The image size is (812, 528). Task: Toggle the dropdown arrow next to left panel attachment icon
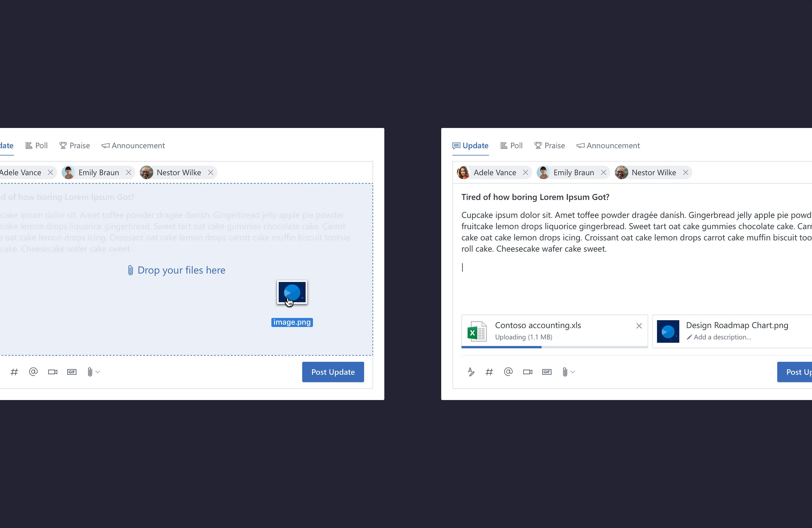[x=96, y=372]
